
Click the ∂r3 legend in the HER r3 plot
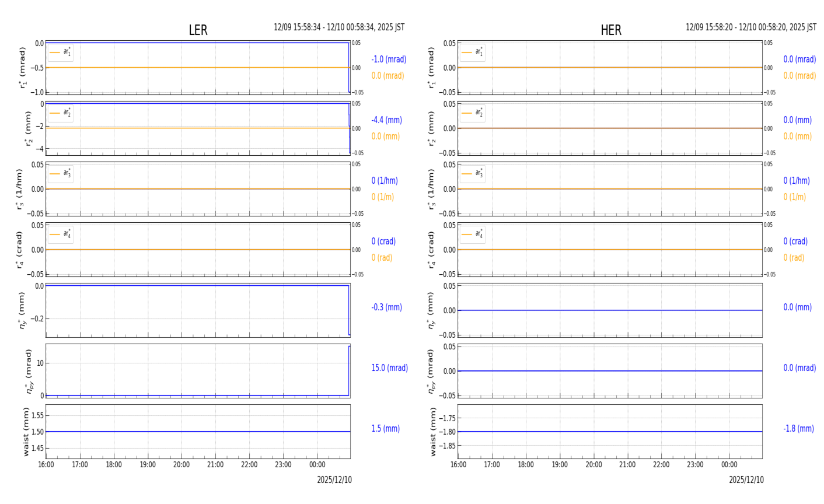[x=473, y=174]
